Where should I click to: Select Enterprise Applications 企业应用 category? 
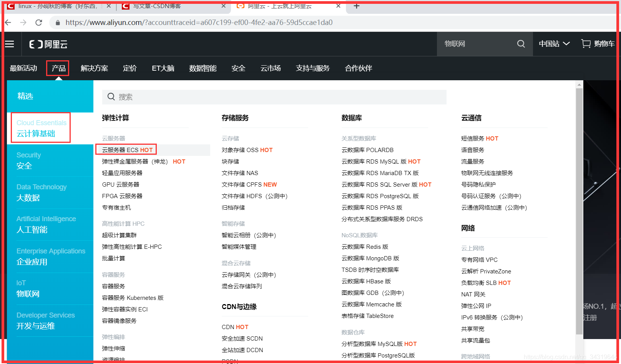[x=50, y=256]
